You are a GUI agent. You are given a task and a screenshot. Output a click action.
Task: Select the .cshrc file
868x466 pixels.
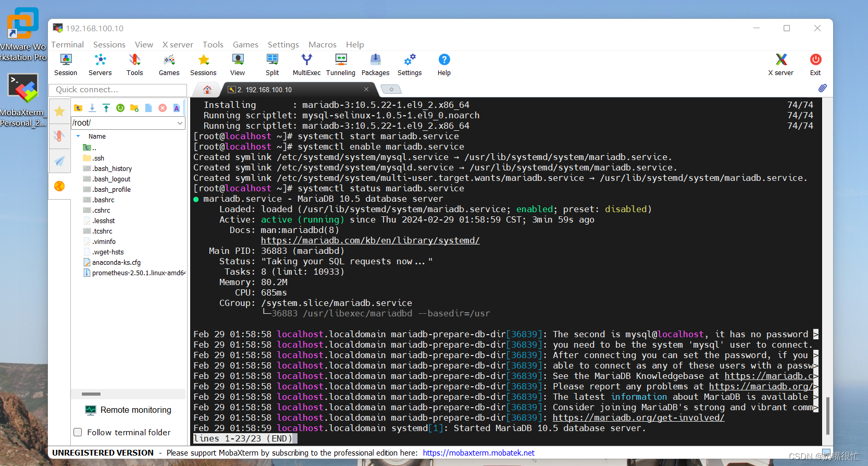(x=97, y=210)
